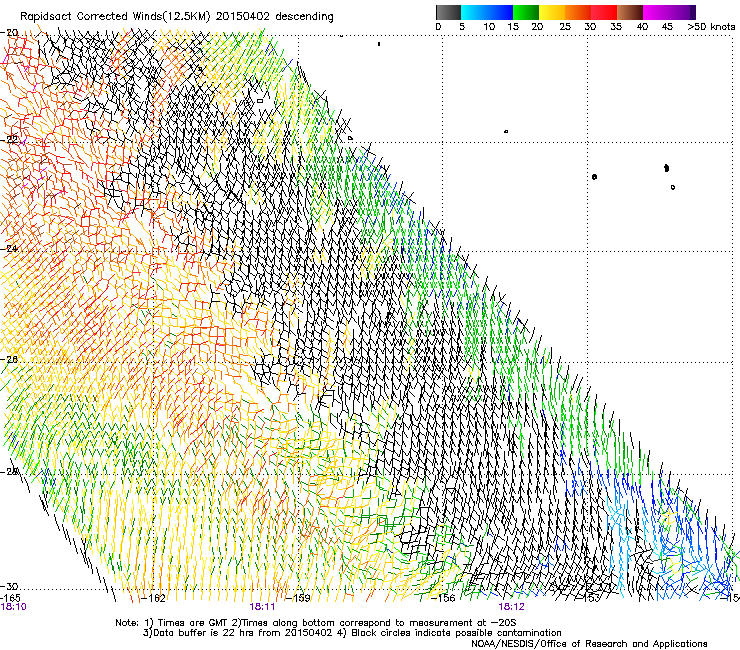This screenshot has height=650, width=740.
Task: Click the '18:12' time stamp
Action: point(512,607)
